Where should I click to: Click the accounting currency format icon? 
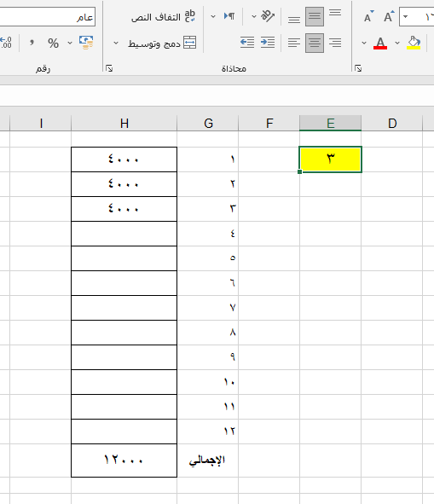point(86,43)
